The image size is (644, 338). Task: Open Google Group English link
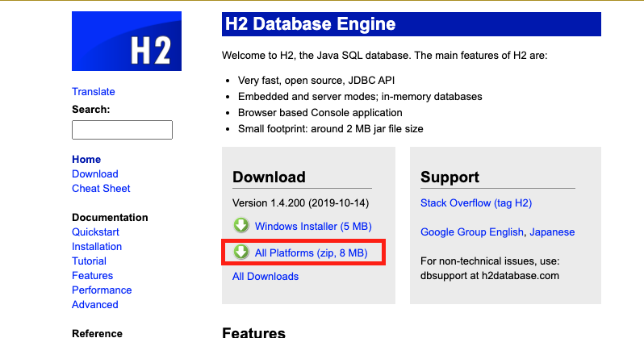click(x=472, y=232)
